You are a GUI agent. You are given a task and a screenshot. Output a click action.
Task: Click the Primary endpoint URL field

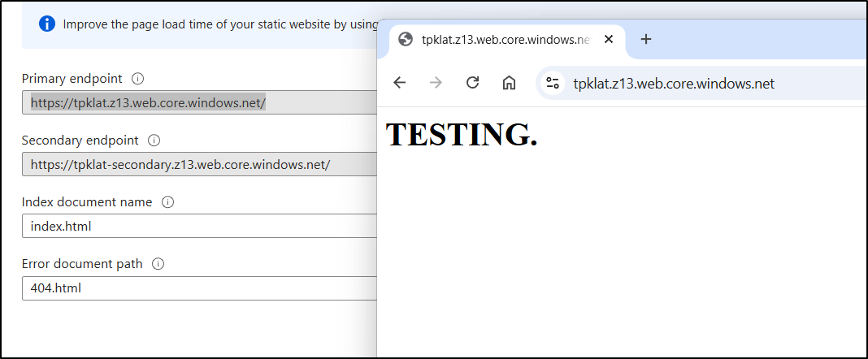199,102
